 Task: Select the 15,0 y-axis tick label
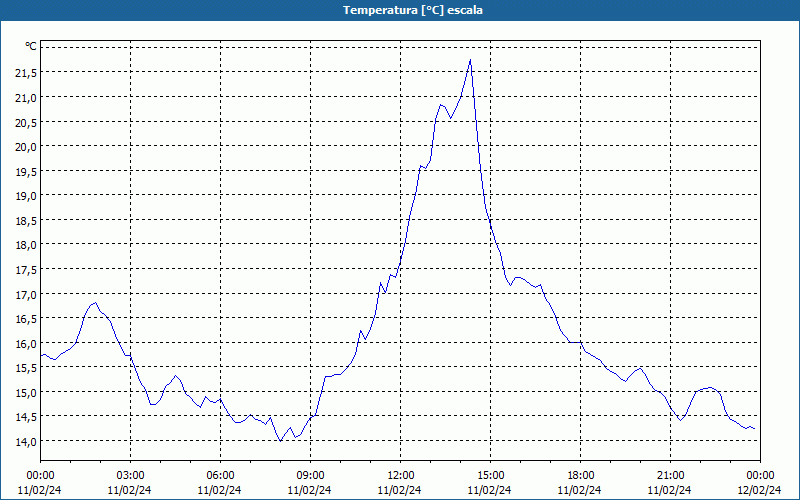25,392
